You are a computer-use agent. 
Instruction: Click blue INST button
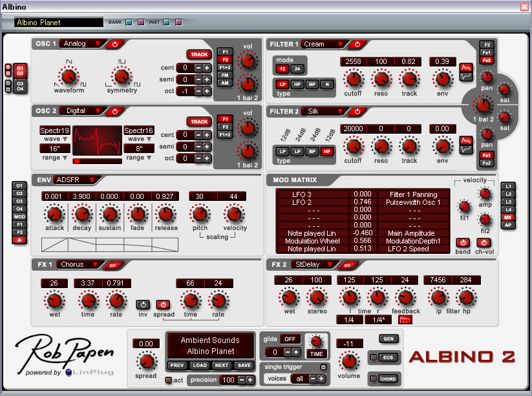point(166,23)
